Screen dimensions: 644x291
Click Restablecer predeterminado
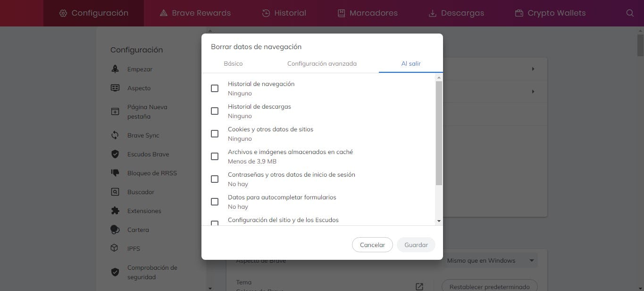click(x=489, y=286)
